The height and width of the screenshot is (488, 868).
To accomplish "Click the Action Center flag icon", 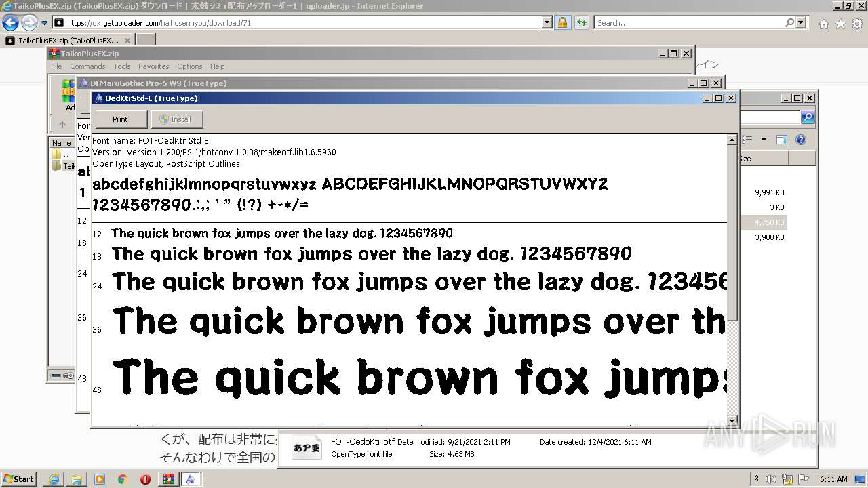I will [804, 479].
